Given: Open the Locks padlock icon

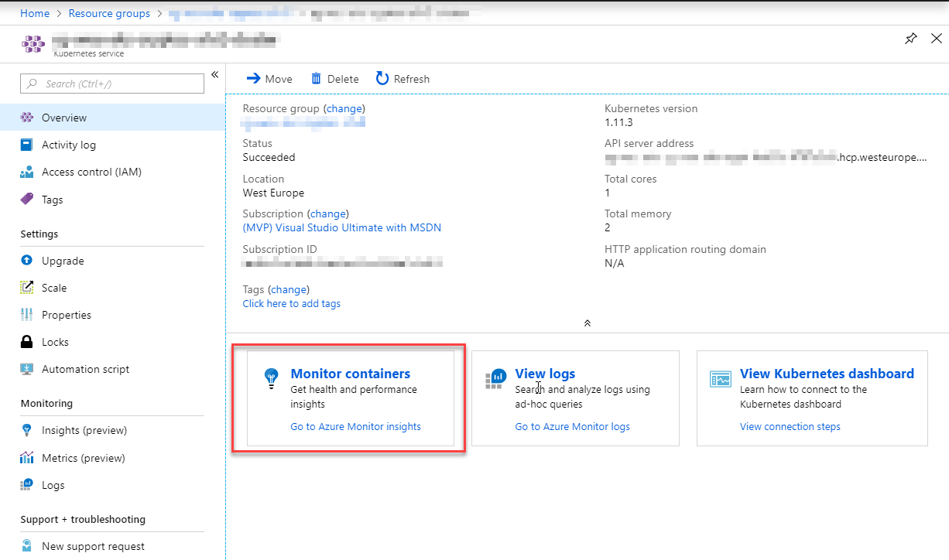Looking at the screenshot, I should click(27, 342).
